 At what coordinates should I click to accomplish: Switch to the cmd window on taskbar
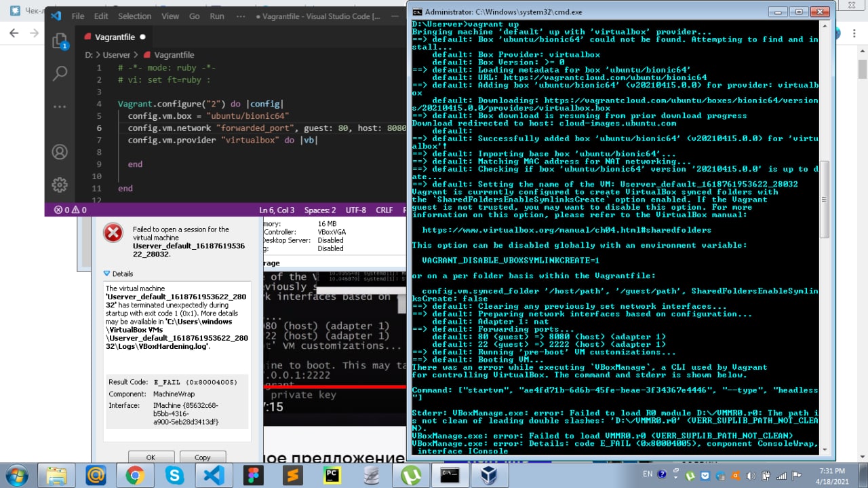(451, 474)
